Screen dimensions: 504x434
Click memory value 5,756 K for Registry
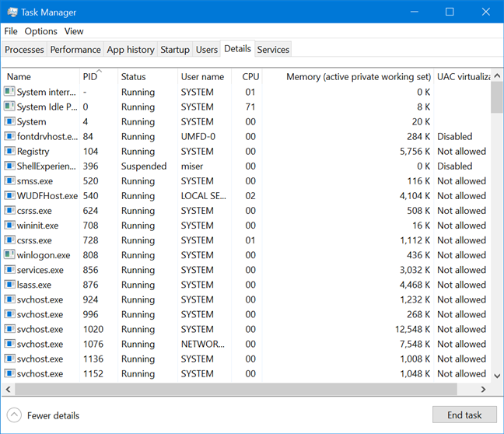click(415, 152)
